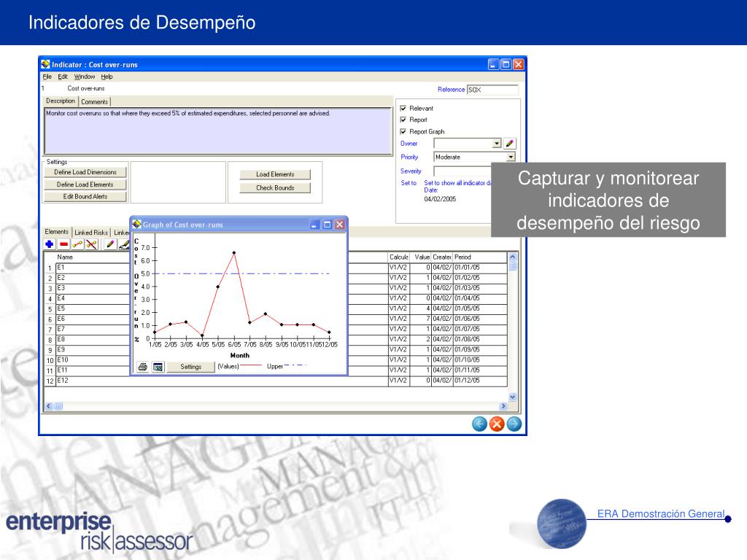
Task: Click the red minus remove element icon
Action: (63, 244)
